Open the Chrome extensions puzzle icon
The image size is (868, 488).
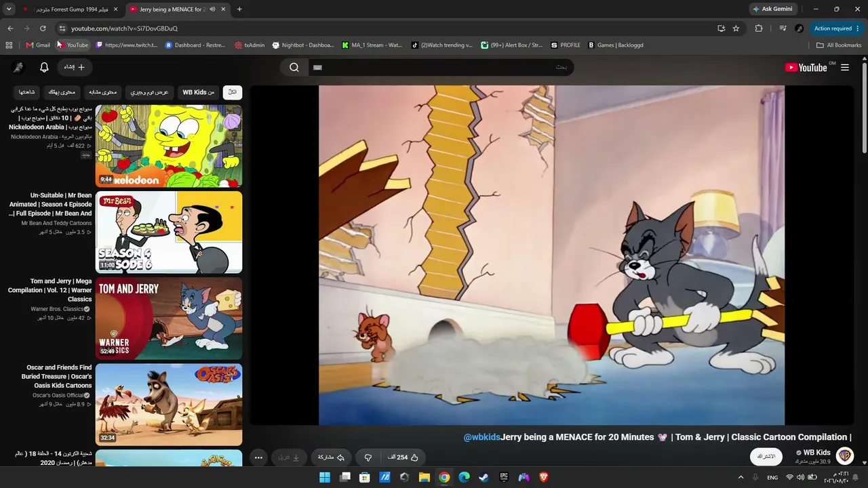(759, 28)
